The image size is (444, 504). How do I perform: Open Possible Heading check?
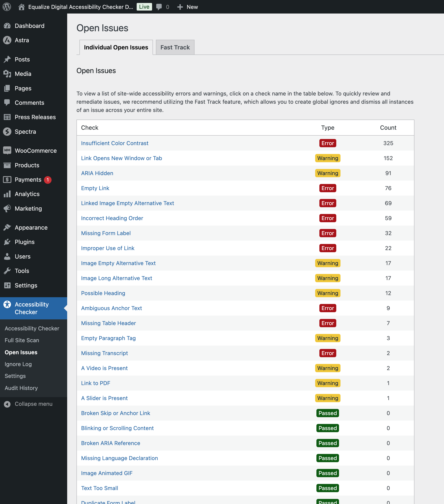pyautogui.click(x=103, y=293)
